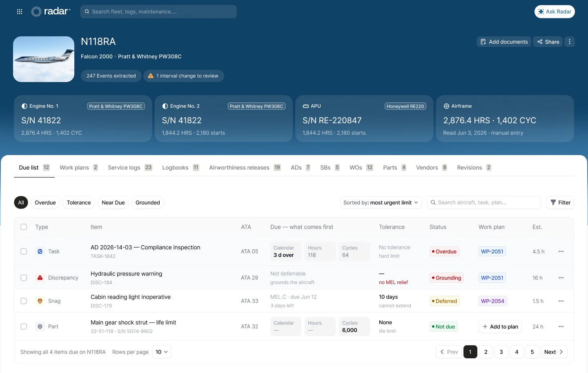Open the Sorted by most urgent limit dropdown
Screen dimensions: 588x373
click(x=381, y=202)
